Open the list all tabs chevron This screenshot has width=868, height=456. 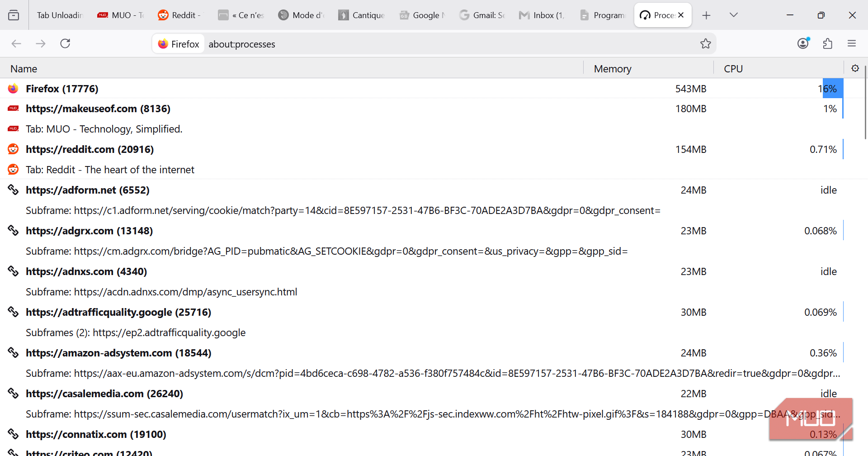(734, 15)
